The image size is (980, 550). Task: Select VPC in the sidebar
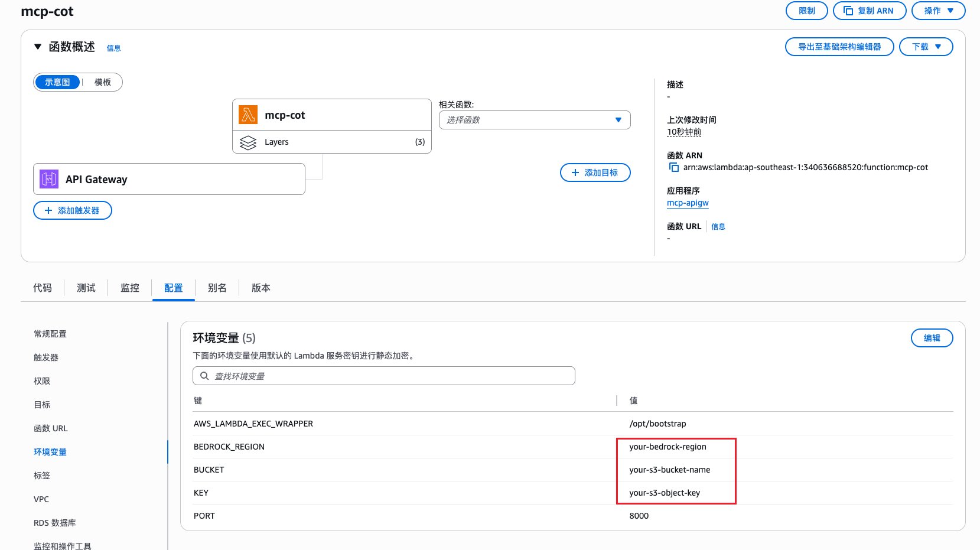tap(41, 499)
